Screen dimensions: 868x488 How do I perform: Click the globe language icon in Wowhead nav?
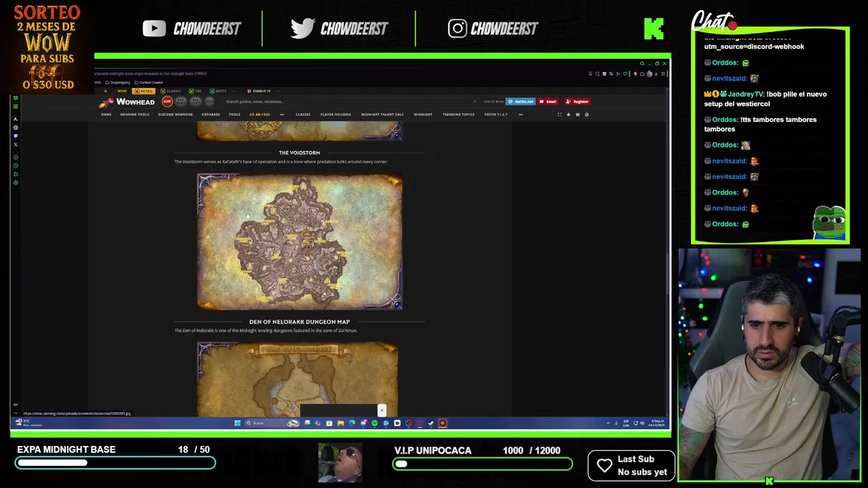[587, 115]
